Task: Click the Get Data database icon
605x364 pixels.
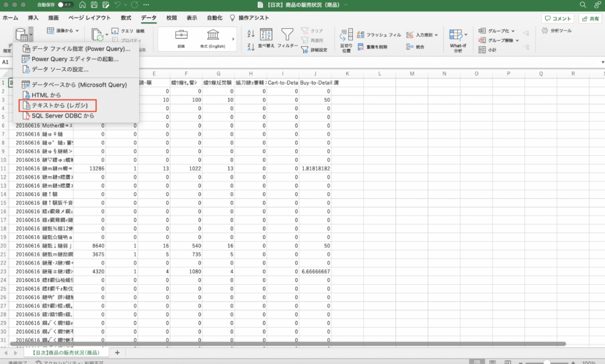Action: tap(21, 35)
